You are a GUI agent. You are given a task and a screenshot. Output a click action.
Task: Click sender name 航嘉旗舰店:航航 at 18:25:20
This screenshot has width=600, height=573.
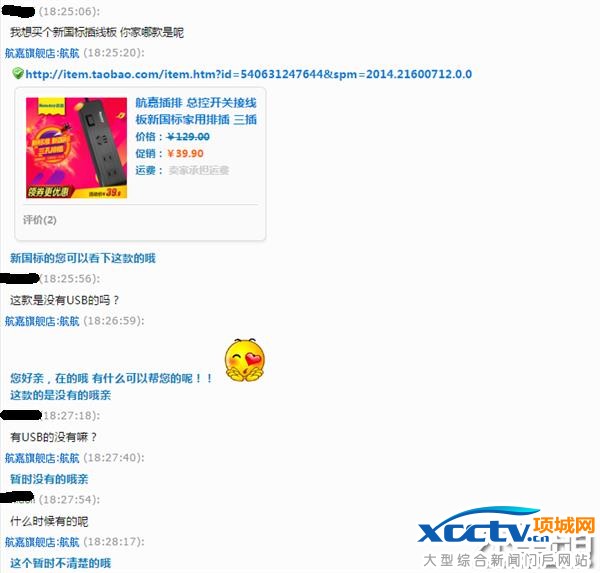(42, 53)
